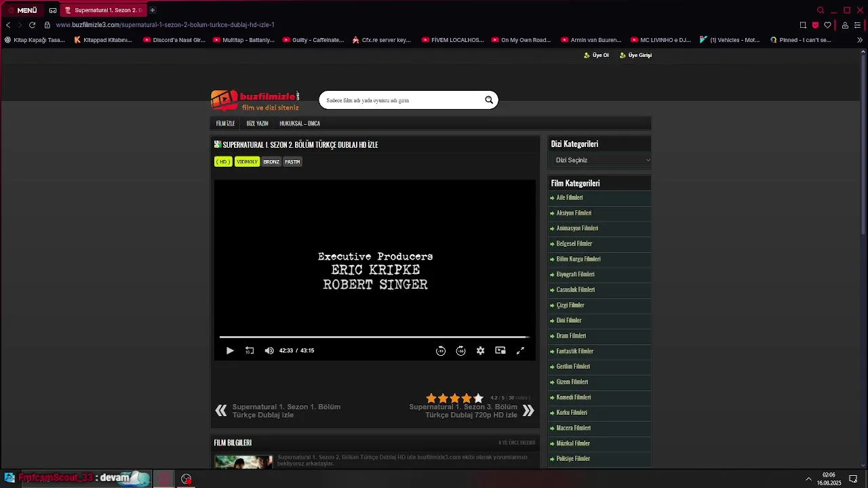This screenshot has height=488, width=868.
Task: Click the replay/restart video icon
Action: [250, 350]
